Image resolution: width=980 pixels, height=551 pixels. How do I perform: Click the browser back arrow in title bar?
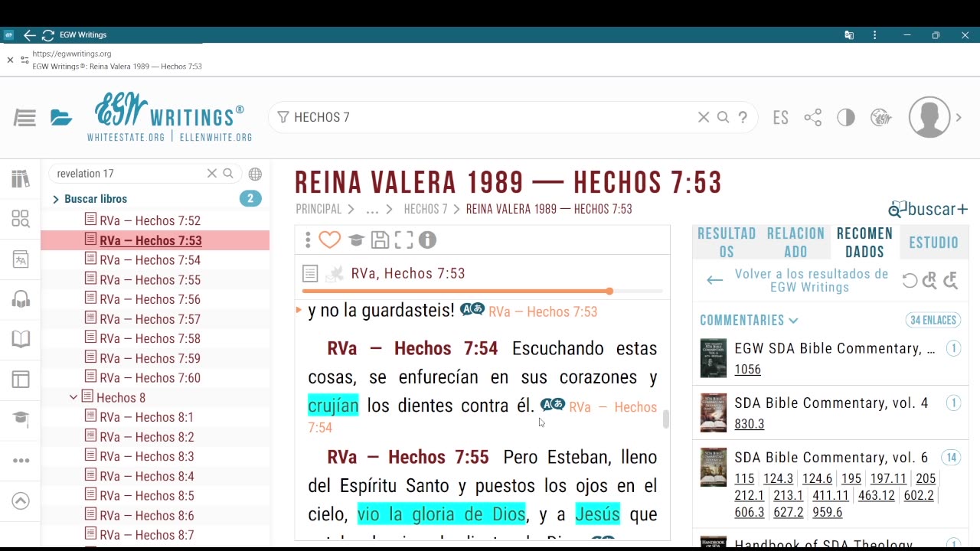pos(29,35)
